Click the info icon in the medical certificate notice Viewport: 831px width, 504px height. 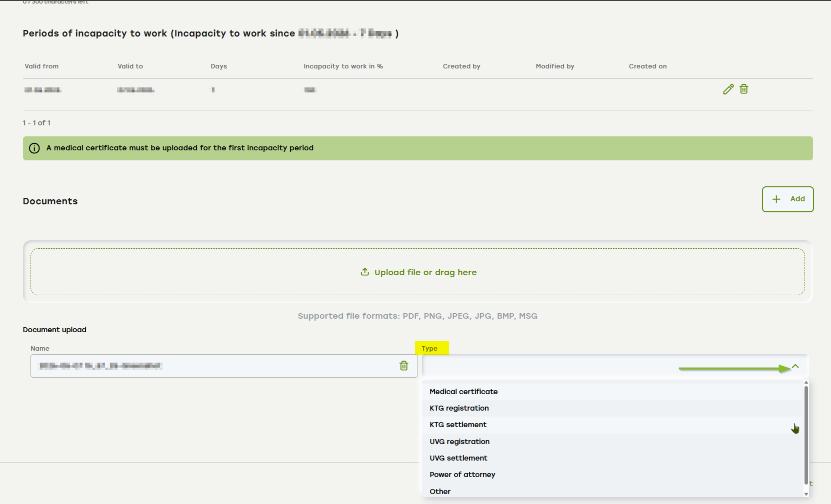pyautogui.click(x=34, y=148)
